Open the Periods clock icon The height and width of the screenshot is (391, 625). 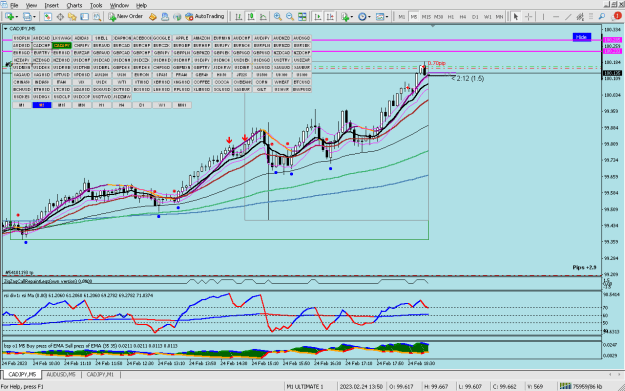pos(362,17)
